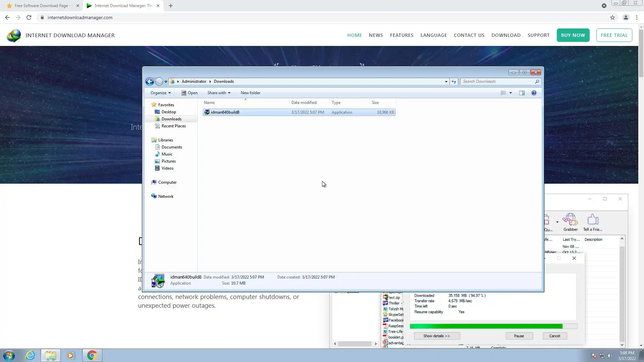Screen dimensions: 644x362
Task: Click Explorer back navigation arrow
Action: (x=150, y=81)
